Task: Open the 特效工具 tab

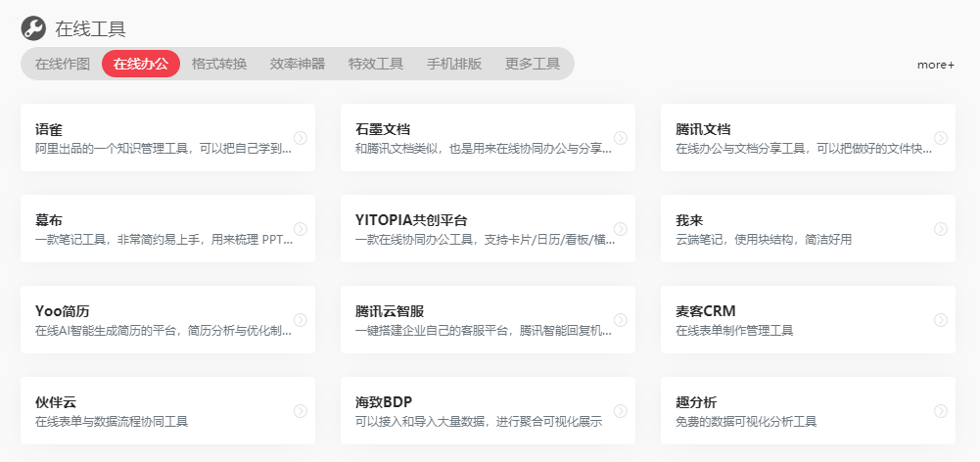Action: pos(376,64)
